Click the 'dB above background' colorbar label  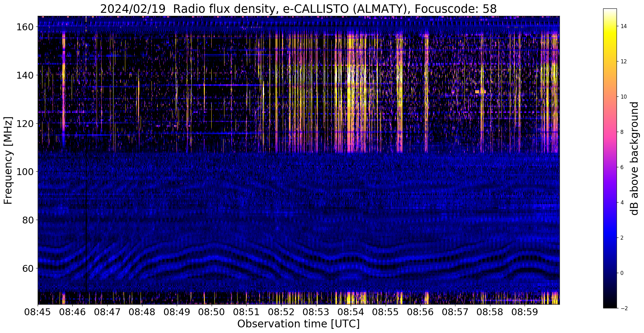point(634,159)
